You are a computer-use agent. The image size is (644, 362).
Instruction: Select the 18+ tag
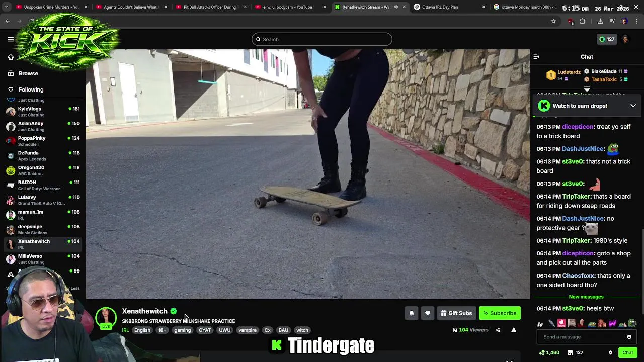tap(162, 330)
